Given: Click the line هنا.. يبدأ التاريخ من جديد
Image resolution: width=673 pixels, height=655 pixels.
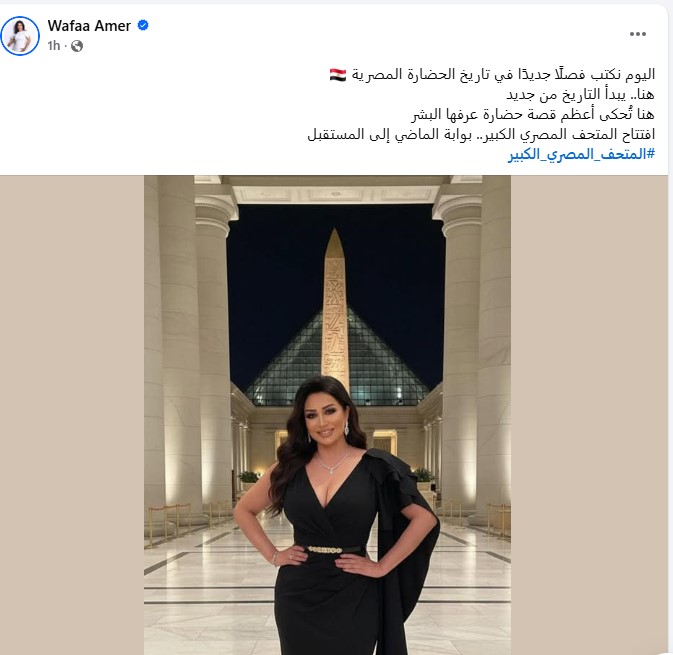Looking at the screenshot, I should point(580,94).
